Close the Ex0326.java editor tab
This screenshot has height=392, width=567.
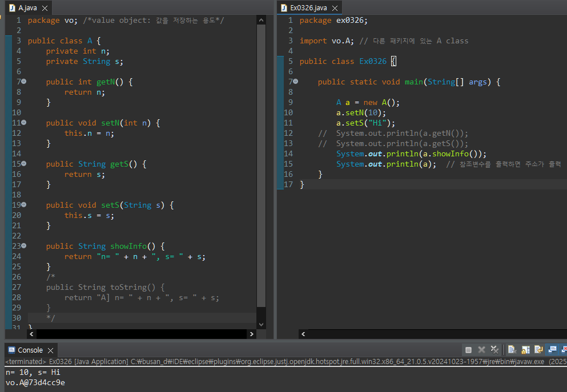tap(335, 8)
